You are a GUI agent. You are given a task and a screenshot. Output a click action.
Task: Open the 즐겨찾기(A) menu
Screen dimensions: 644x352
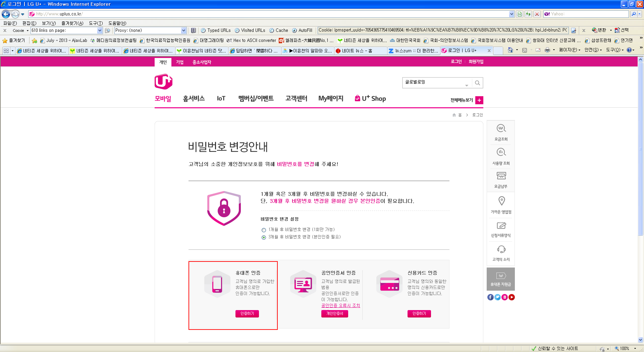click(72, 23)
